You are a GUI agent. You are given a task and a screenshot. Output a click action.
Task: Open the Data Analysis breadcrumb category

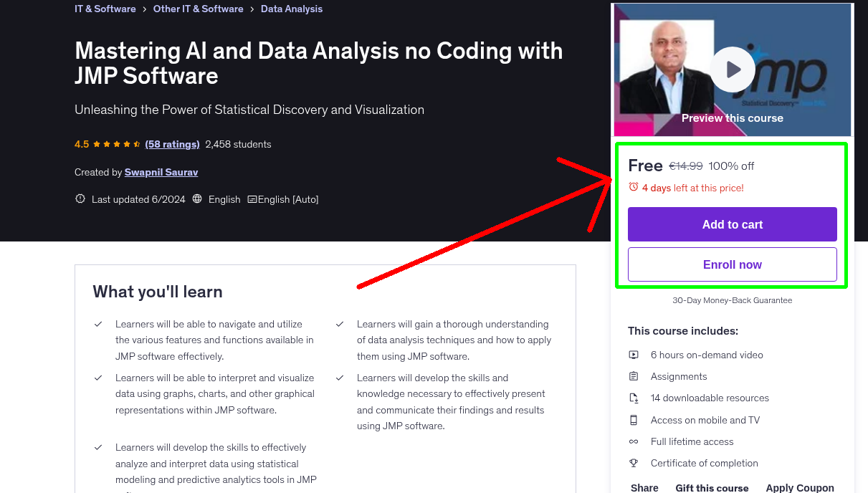click(x=291, y=9)
